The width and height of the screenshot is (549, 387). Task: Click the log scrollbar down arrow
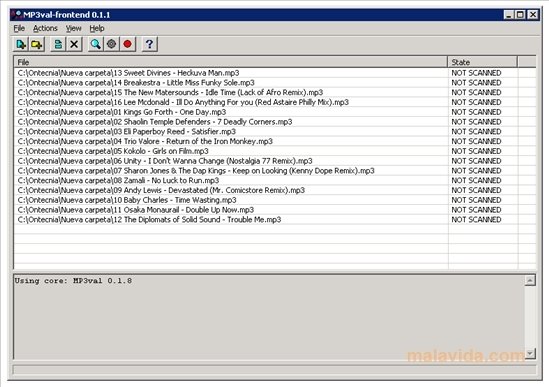(x=530, y=354)
